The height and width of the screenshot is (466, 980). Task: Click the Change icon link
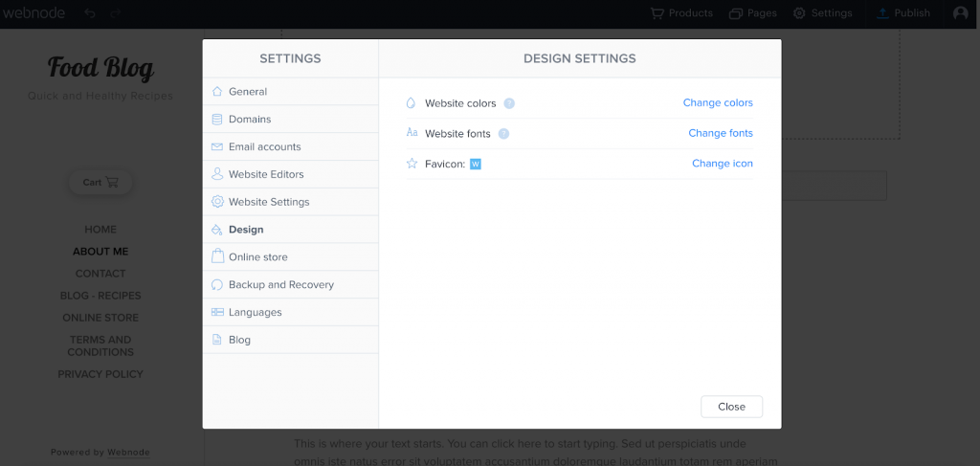723,164
